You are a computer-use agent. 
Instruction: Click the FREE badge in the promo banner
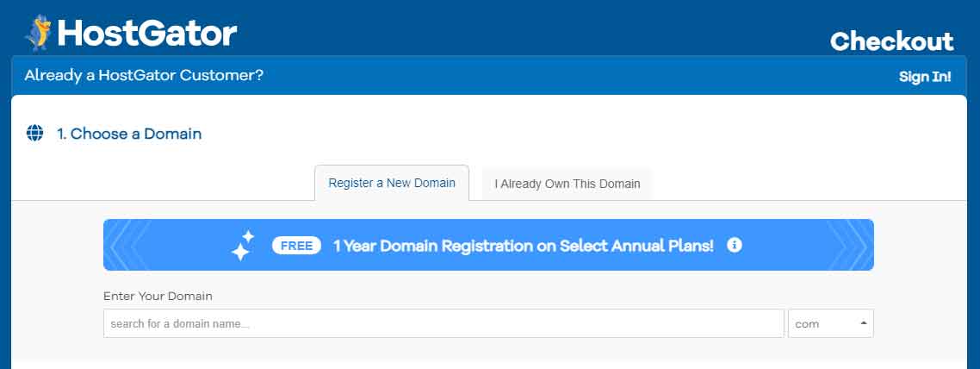(x=296, y=246)
